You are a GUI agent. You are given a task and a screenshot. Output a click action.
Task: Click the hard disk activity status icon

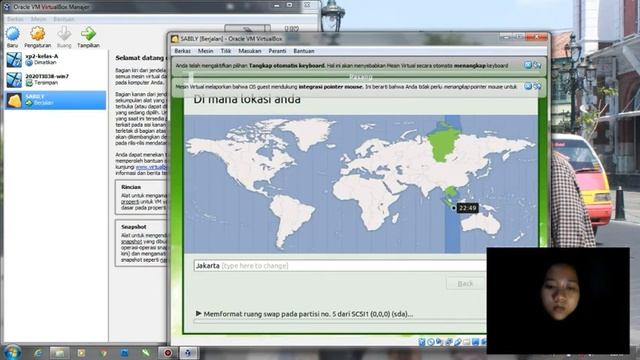(422, 342)
